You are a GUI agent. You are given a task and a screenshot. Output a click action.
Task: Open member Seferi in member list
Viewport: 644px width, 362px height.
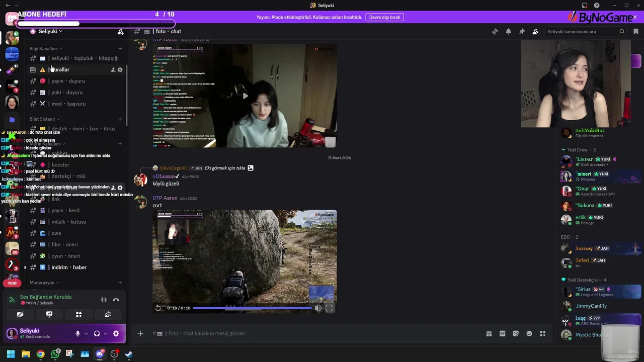(x=601, y=262)
